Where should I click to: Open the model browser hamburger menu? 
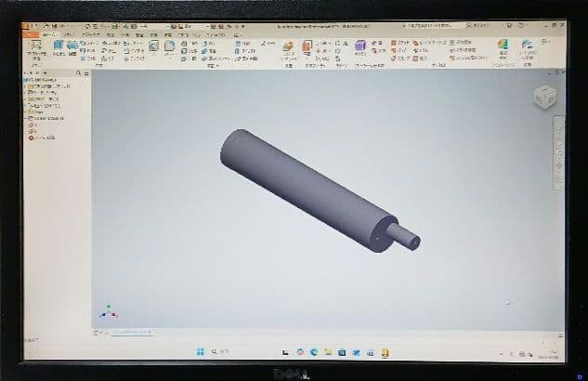86,73
